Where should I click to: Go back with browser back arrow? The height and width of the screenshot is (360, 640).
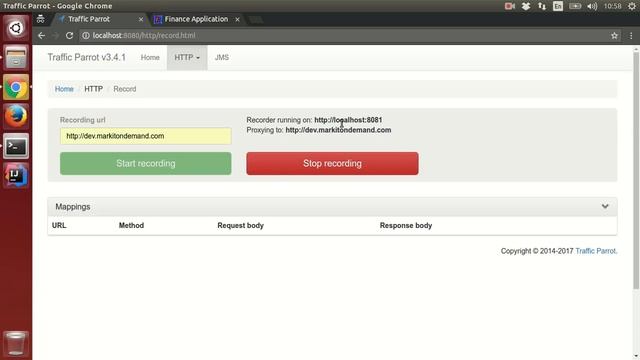41,36
